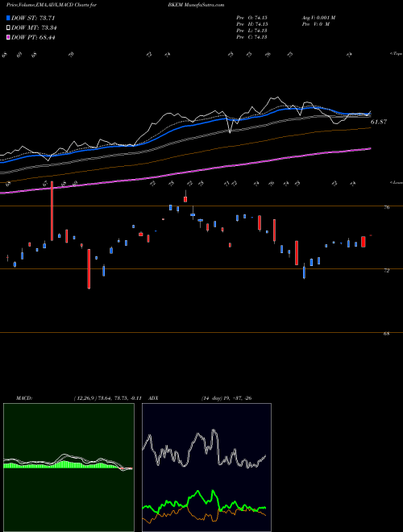This screenshot has height=532, width=403.
Task: Select the 'DOW PT: 68.44' legend text
Action: coord(33,37)
